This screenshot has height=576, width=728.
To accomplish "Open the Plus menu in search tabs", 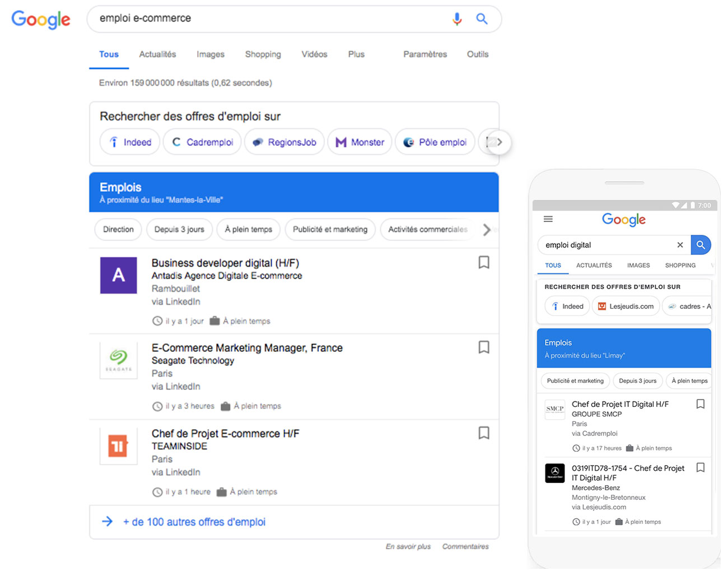I will click(356, 54).
